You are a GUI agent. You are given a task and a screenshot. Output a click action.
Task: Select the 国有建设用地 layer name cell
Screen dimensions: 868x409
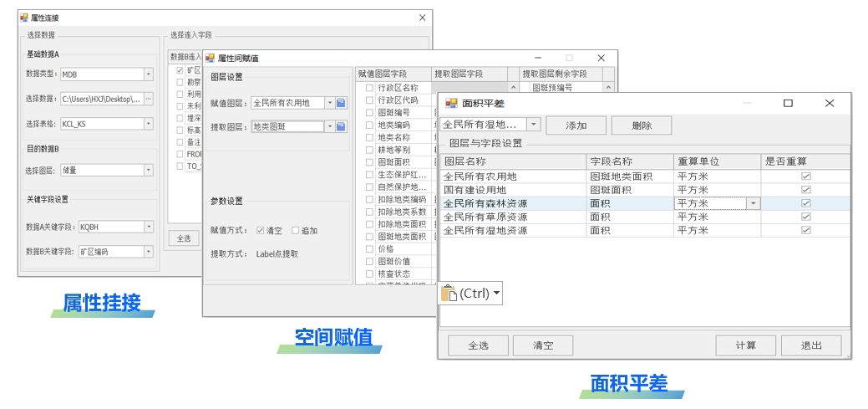[x=514, y=190]
